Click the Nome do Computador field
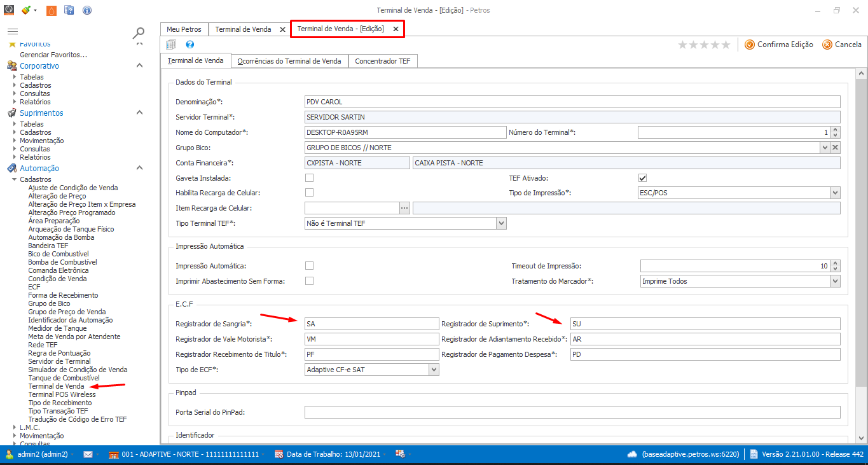The height and width of the screenshot is (465, 868). [x=405, y=132]
